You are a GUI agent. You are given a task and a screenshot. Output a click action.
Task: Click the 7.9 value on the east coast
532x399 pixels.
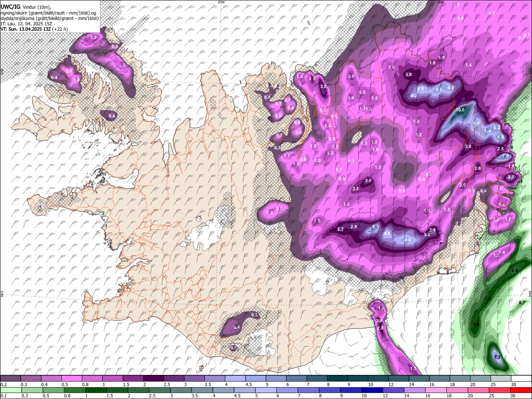click(505, 156)
